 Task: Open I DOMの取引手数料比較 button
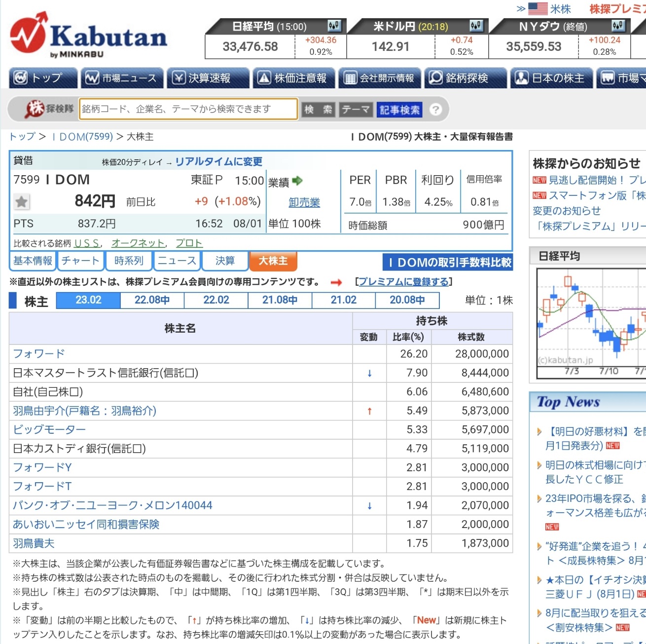click(x=448, y=263)
